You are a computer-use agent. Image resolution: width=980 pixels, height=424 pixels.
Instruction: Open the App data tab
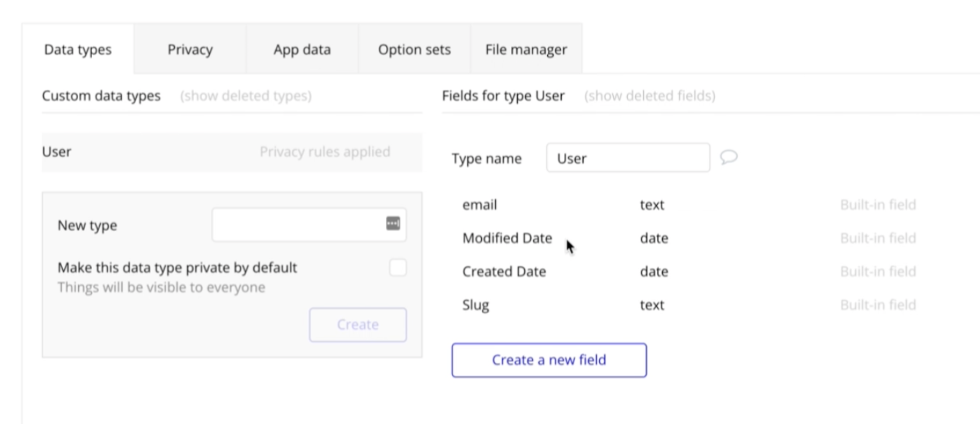coord(302,49)
